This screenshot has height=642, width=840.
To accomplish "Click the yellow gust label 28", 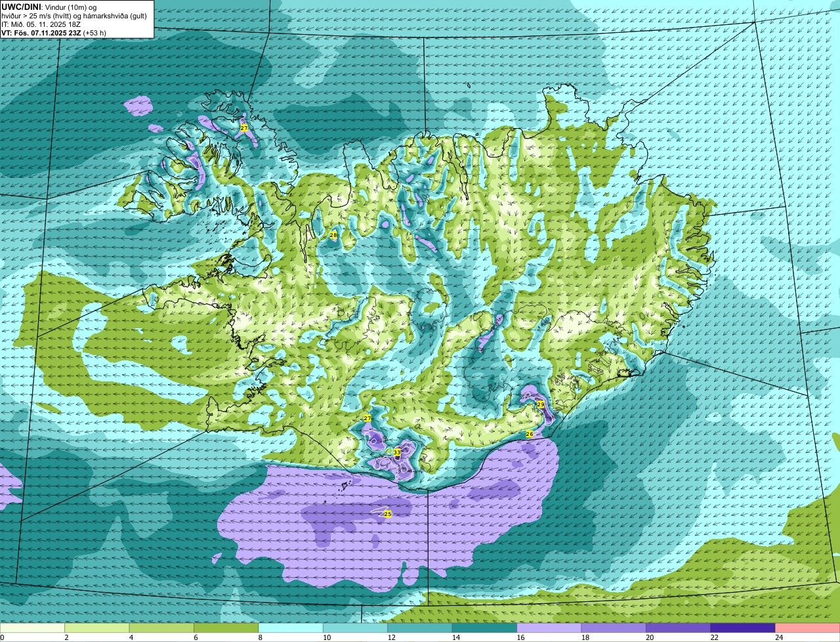I will 333,235.
